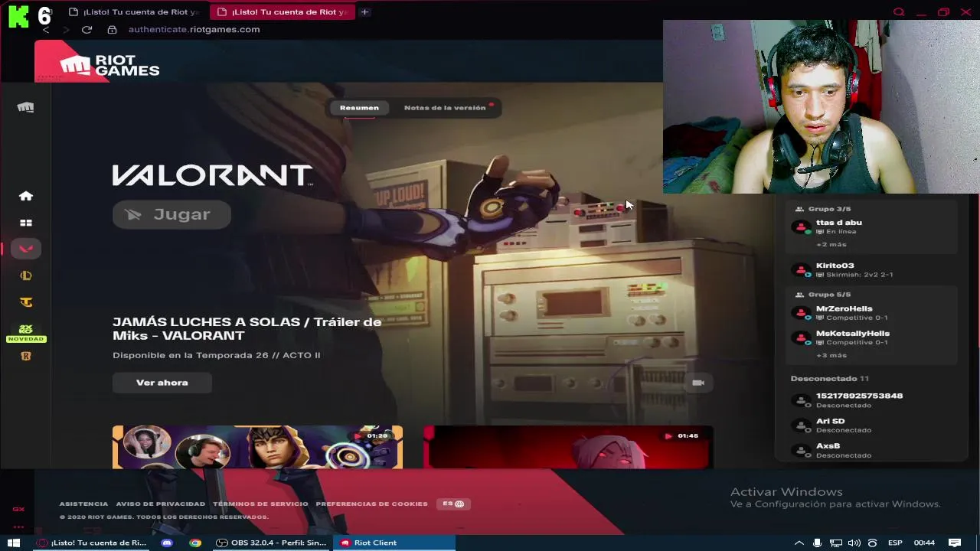980x551 pixels.
Task: Expand +2 más in Grupo 3/5
Action: click(x=831, y=244)
